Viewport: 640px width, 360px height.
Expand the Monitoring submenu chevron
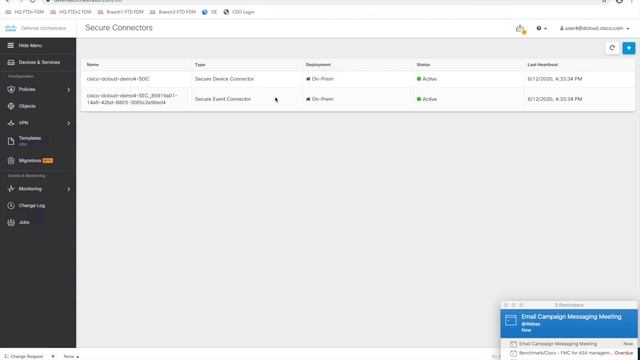pyautogui.click(x=69, y=189)
